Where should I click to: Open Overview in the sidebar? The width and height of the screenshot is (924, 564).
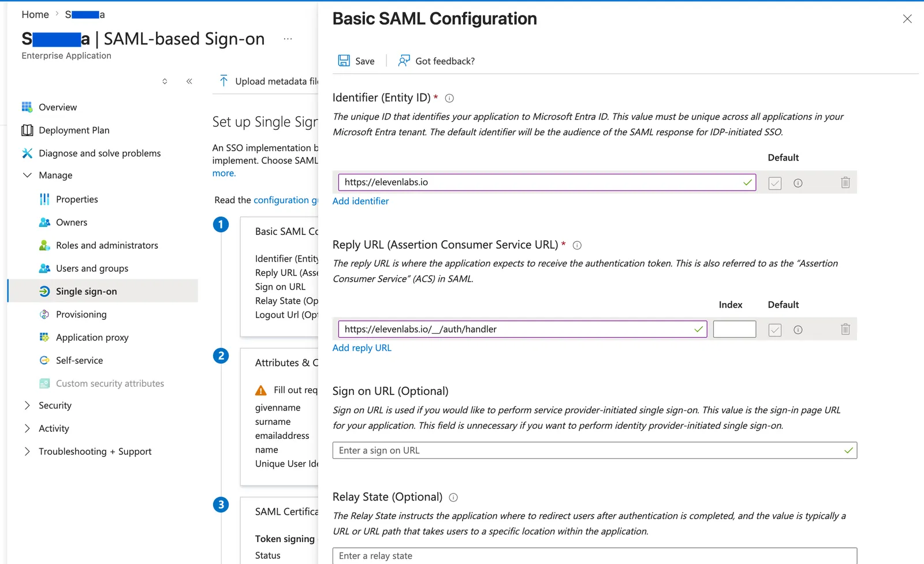coord(58,107)
